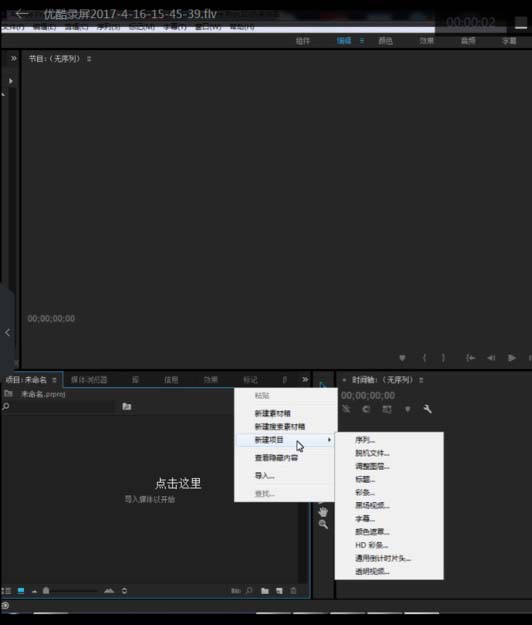532x625 pixels.
Task: Switch to the 效果 tab in project panel group
Action: click(210, 380)
